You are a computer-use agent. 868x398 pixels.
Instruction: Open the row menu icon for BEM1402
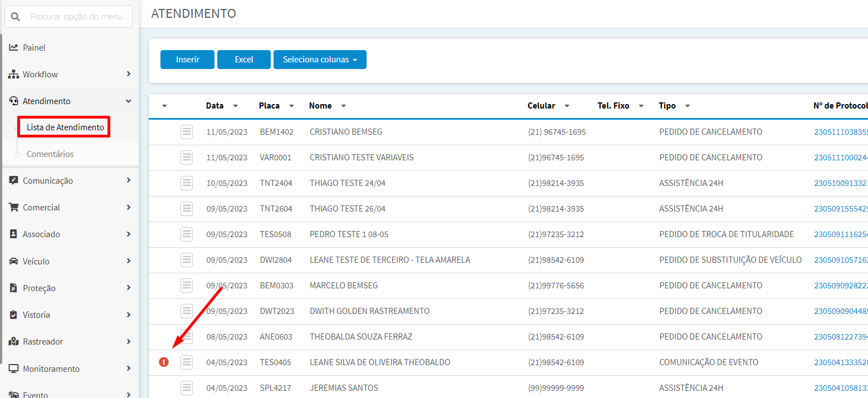[x=187, y=132]
